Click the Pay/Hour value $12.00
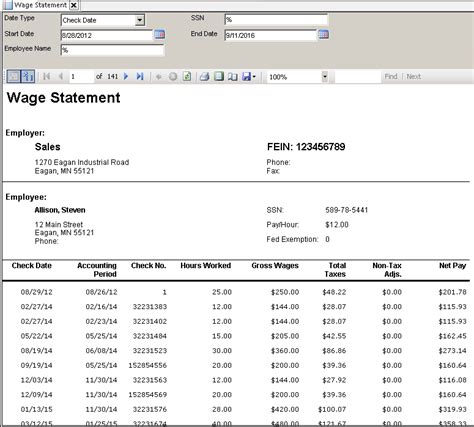Viewport: 474px width, 427px height. pyautogui.click(x=337, y=225)
